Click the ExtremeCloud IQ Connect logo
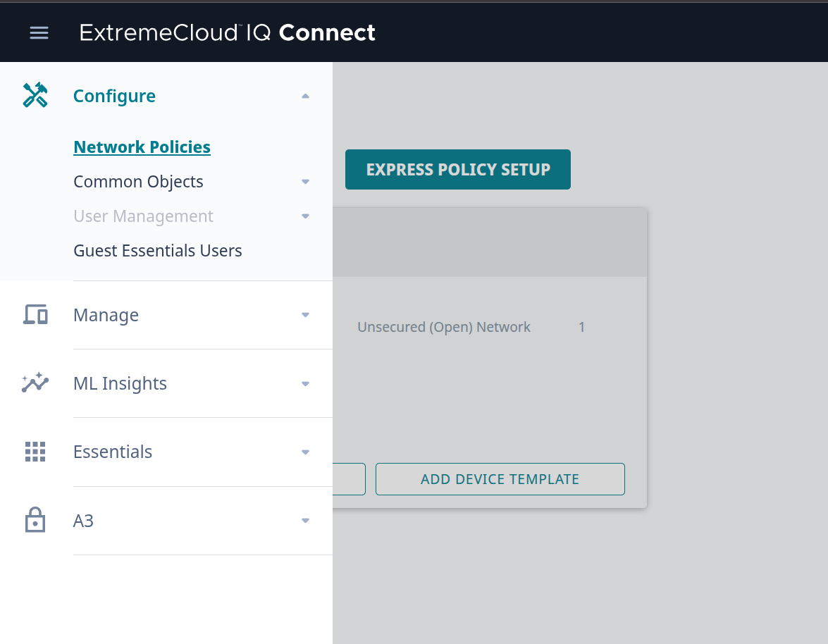The height and width of the screenshot is (644, 828). [228, 32]
